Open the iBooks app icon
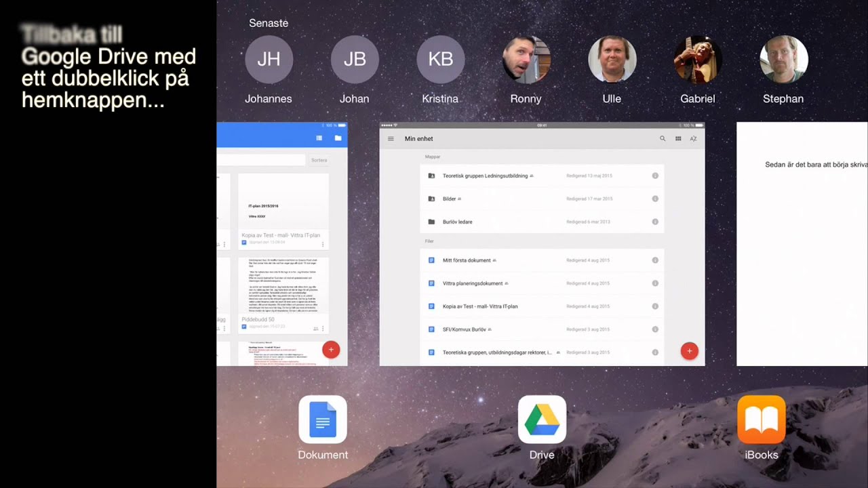Viewport: 868px width, 488px height. [x=762, y=420]
